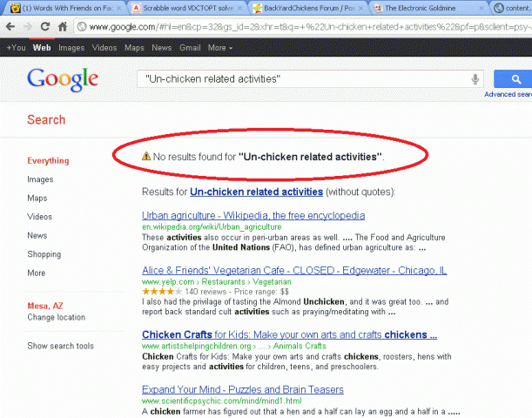
Task: Close the Scrabble word solver tab
Action: click(239, 8)
